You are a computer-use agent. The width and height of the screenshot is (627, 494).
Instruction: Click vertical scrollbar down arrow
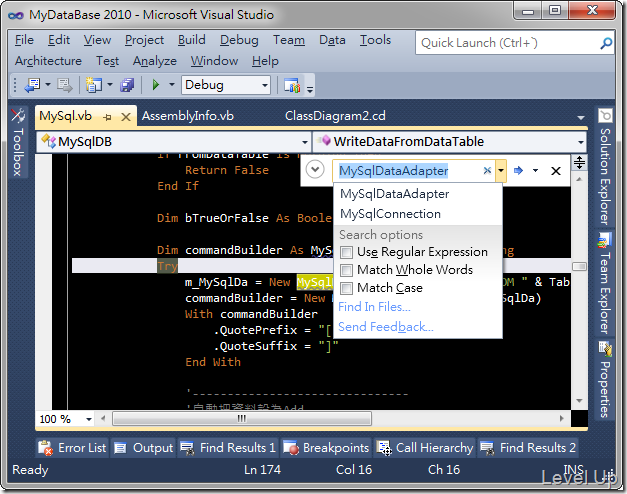pos(579,401)
